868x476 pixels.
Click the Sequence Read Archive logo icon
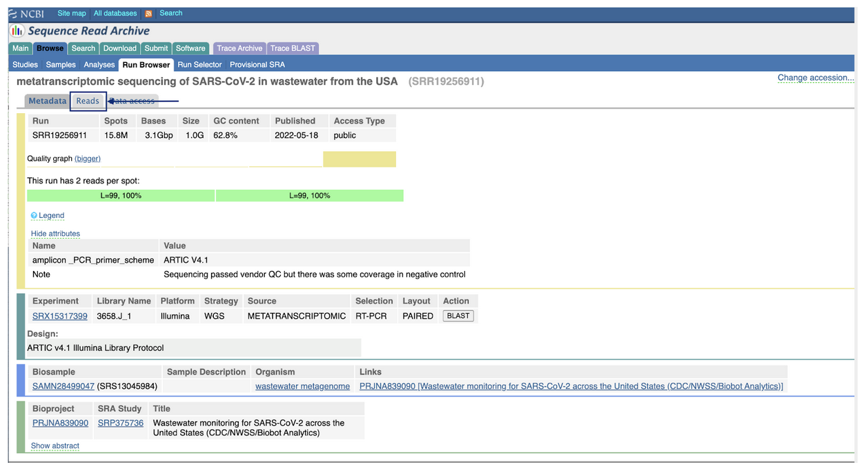click(x=17, y=31)
